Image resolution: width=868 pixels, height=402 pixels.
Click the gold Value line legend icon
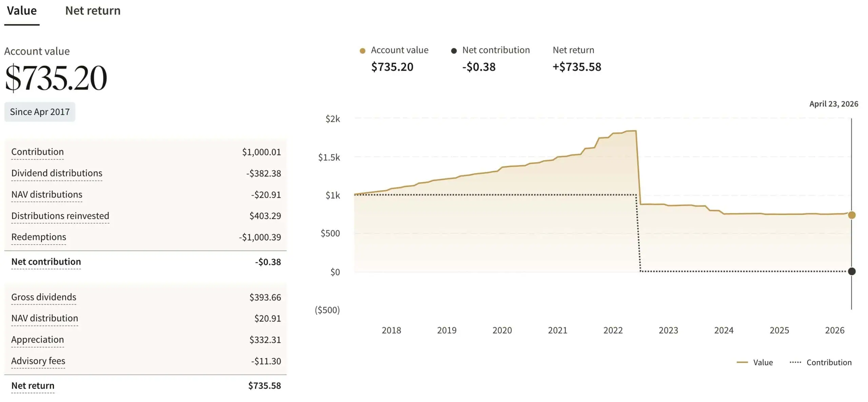(742, 362)
